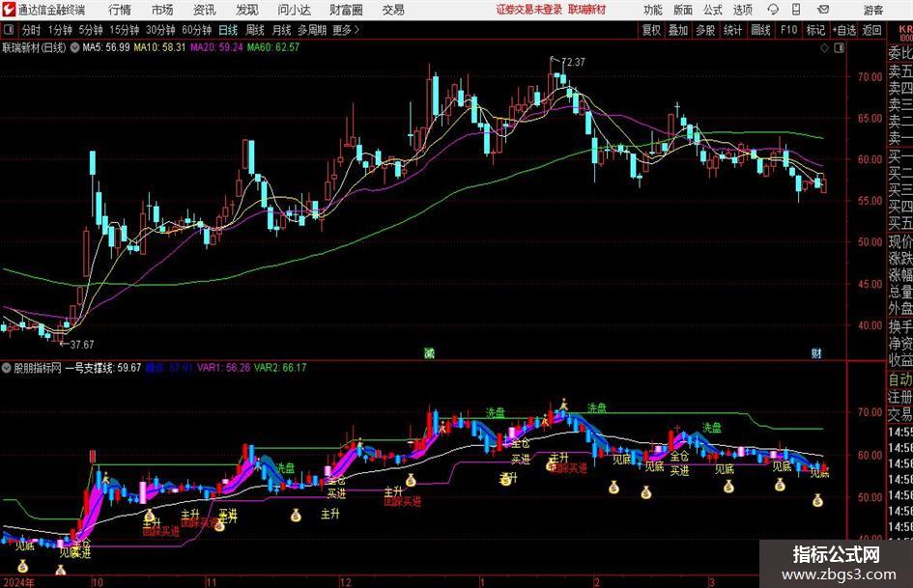Click the 注册 side tab
The width and height of the screenshot is (913, 588).
[900, 397]
